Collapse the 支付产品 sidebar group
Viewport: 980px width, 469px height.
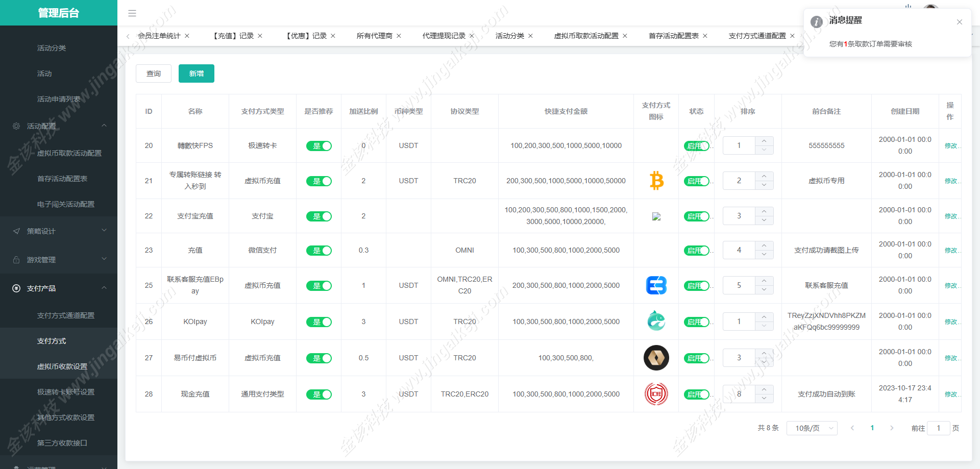pyautogui.click(x=104, y=288)
